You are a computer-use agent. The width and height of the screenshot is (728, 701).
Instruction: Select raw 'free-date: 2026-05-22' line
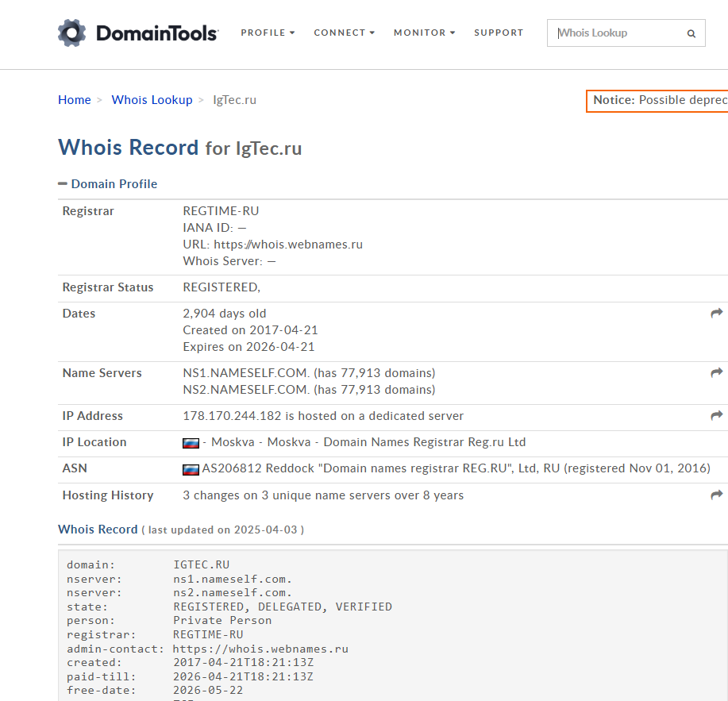[155, 691]
